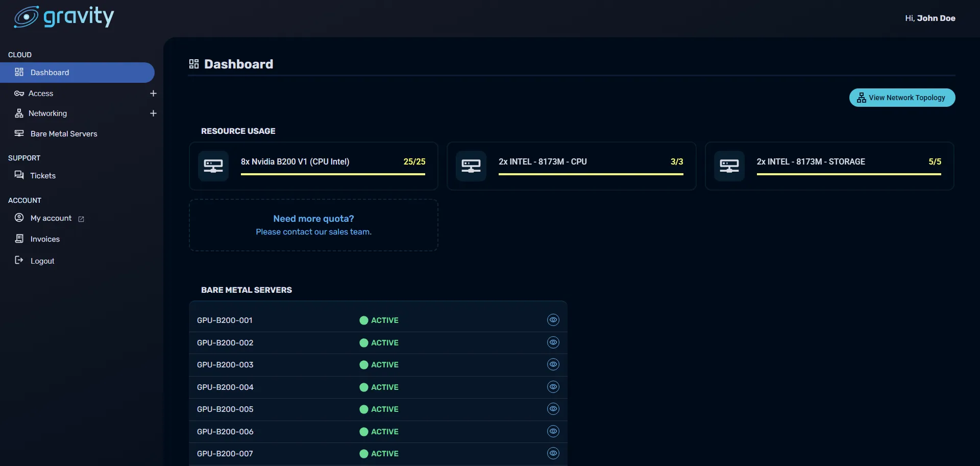Open Tickets under Support
980x466 pixels.
click(x=43, y=176)
